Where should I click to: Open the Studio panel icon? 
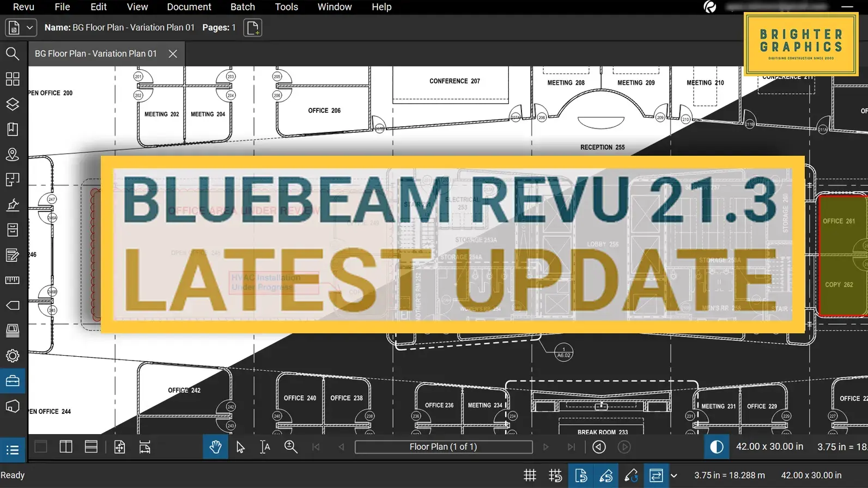tap(13, 406)
